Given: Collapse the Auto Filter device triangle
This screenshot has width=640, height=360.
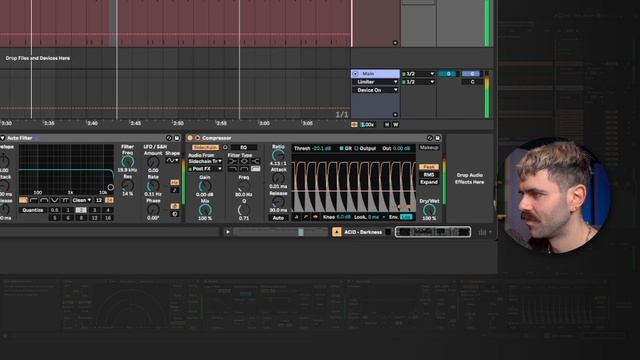Looking at the screenshot, I should tap(2, 138).
